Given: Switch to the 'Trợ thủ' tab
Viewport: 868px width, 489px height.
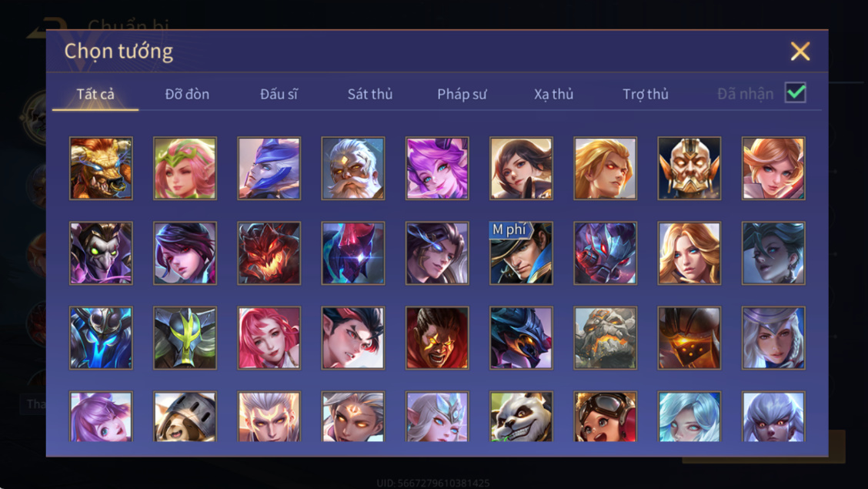Looking at the screenshot, I should (x=646, y=94).
